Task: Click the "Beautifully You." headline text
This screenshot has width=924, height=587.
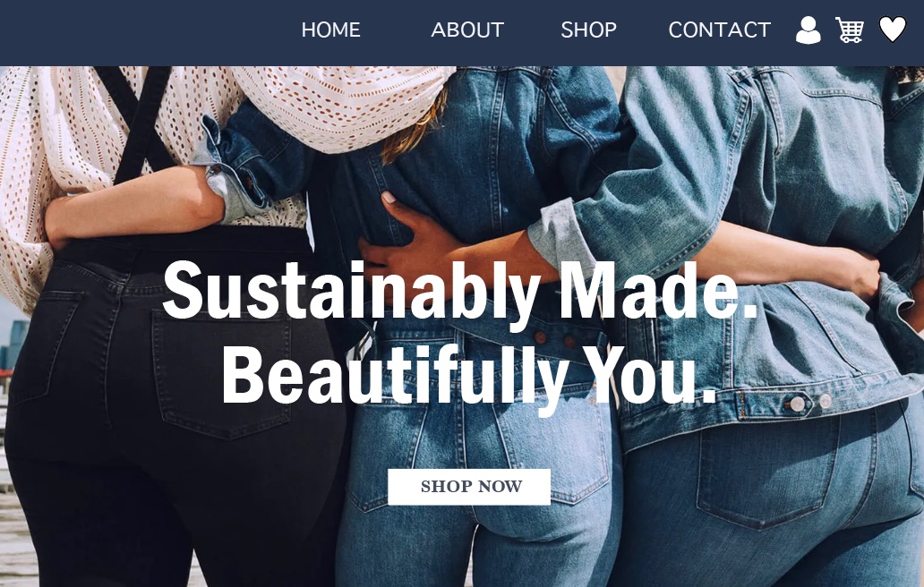Action: (x=469, y=377)
